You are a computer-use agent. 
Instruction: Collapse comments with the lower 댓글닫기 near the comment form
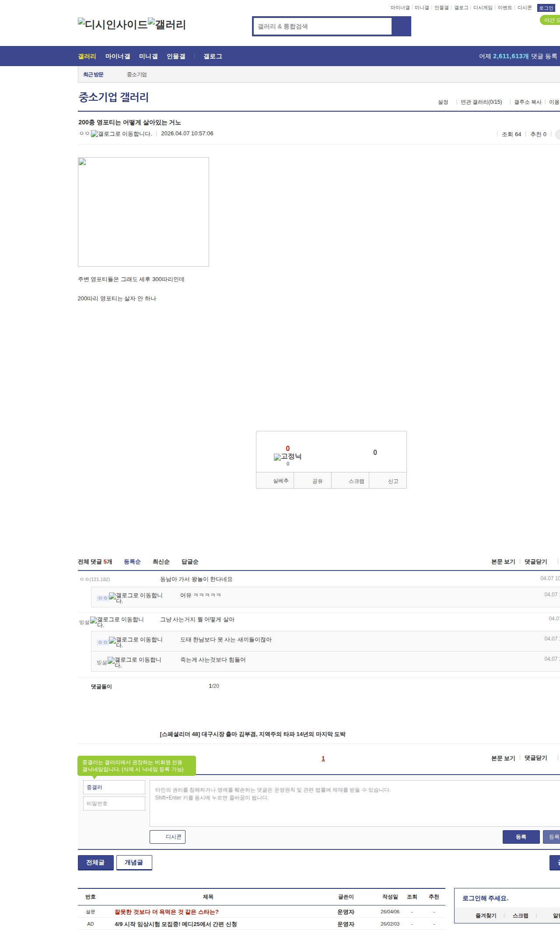536,758
